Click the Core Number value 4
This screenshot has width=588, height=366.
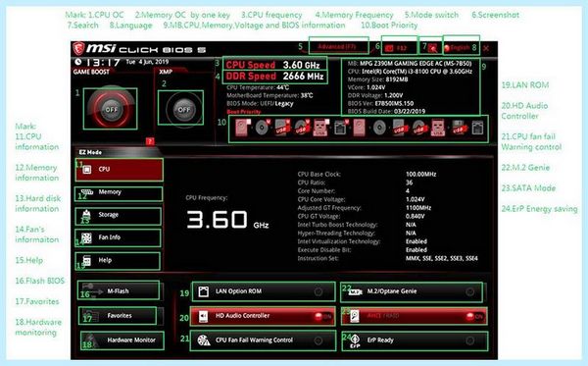[x=408, y=191]
